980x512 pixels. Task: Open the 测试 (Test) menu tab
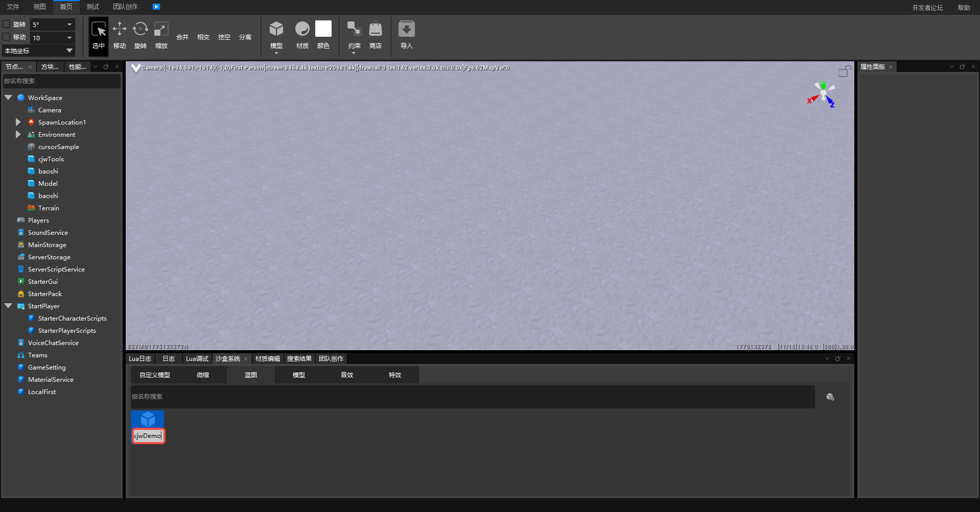pyautogui.click(x=93, y=7)
